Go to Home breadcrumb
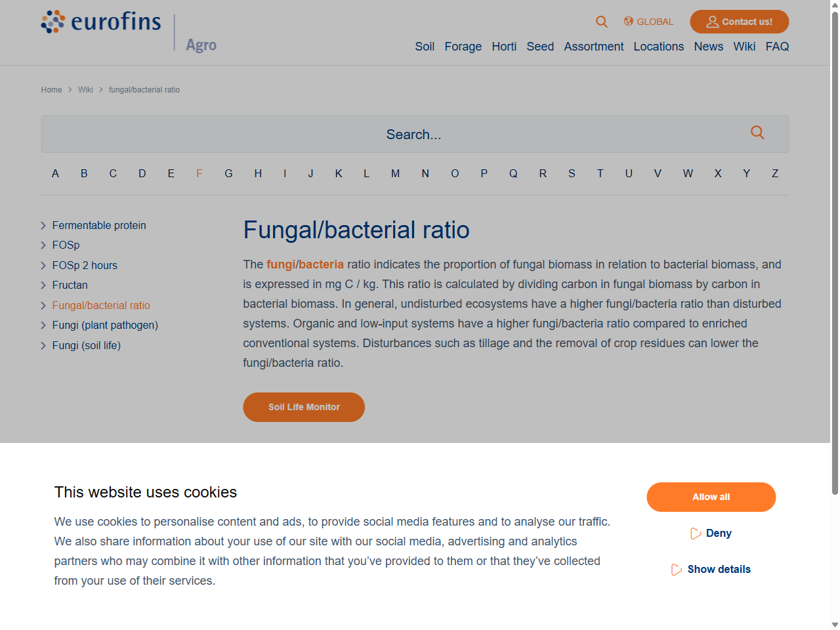 click(x=51, y=90)
